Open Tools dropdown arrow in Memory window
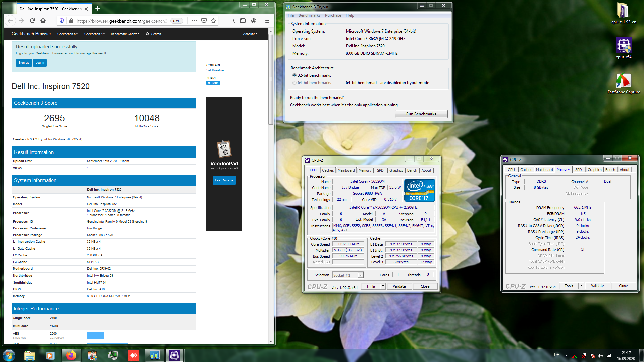This screenshot has height=362, width=644. (x=581, y=286)
